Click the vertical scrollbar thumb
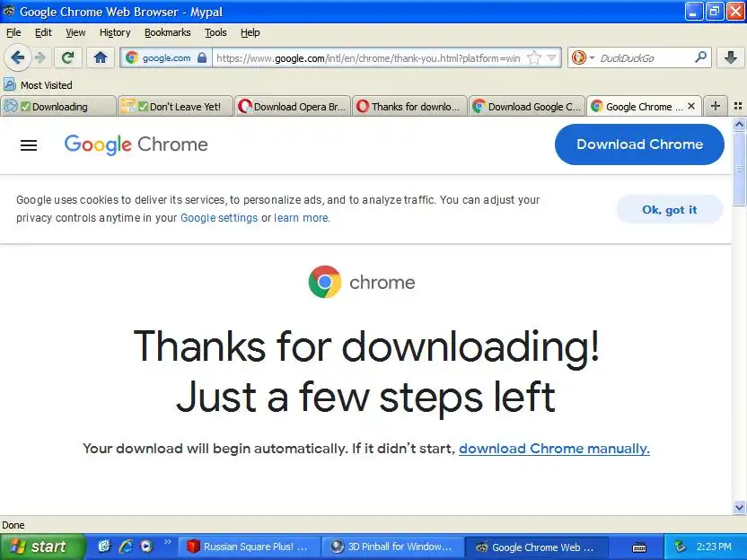Image resolution: width=747 pixels, height=560 pixels. (739, 169)
